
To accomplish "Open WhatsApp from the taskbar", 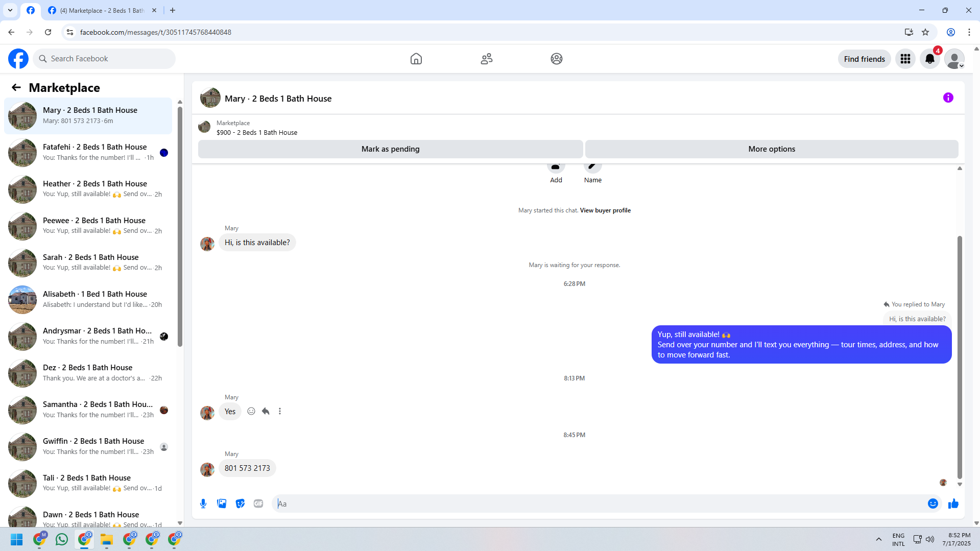I will point(62,539).
